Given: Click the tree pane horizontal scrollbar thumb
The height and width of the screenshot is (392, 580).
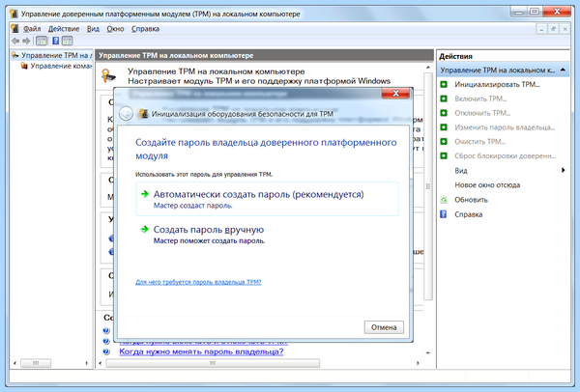Looking at the screenshot, I should pyautogui.click(x=36, y=363).
